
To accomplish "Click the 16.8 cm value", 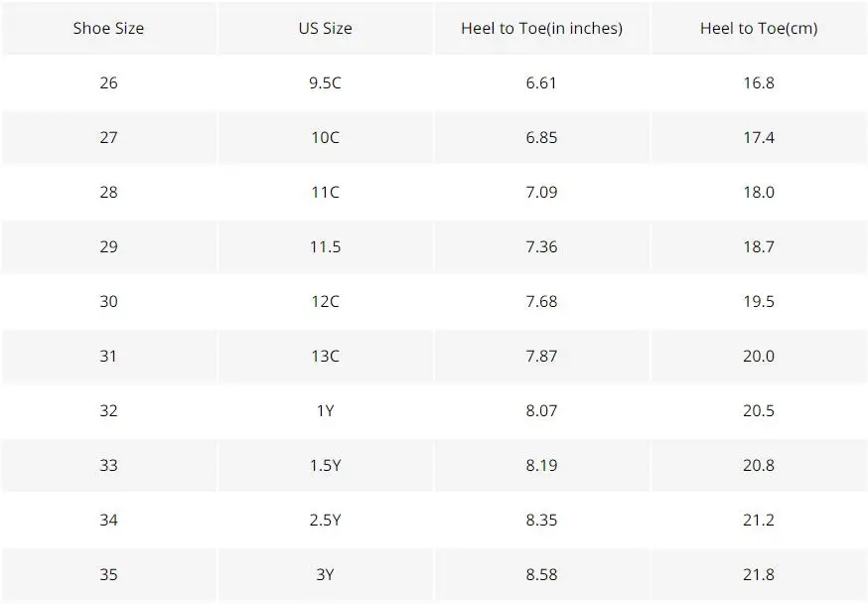I will pyautogui.click(x=759, y=83).
